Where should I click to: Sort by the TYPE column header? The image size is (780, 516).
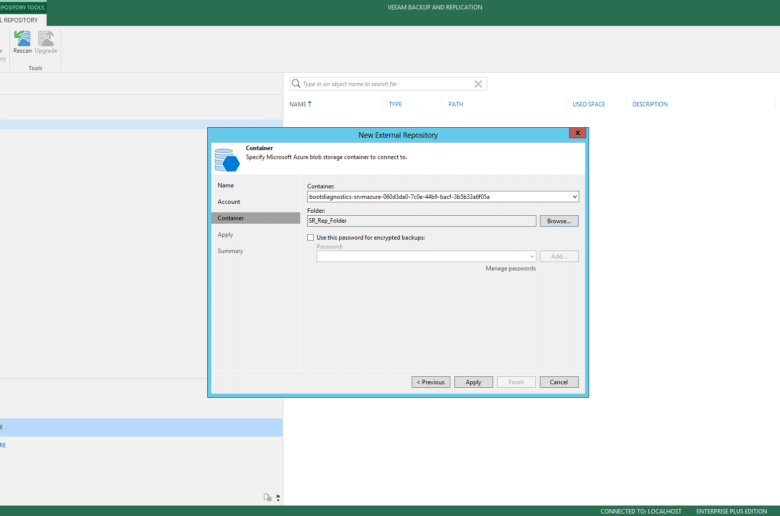pos(395,104)
